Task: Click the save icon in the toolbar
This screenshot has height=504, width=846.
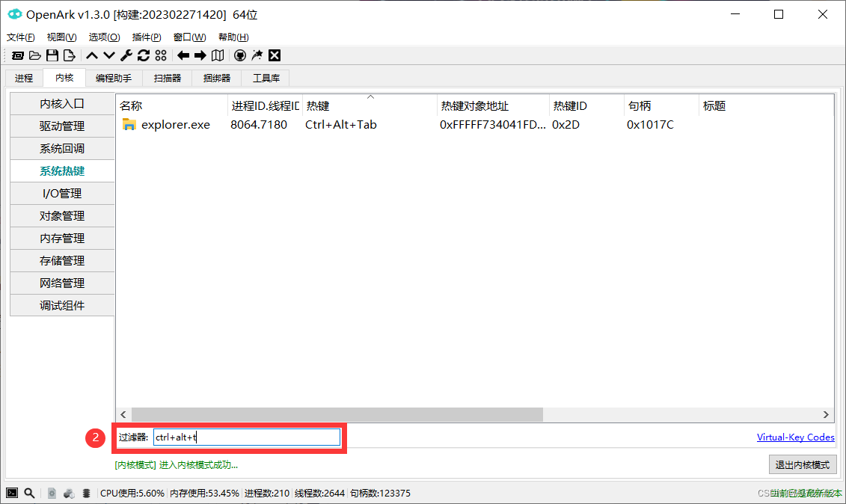Action: [x=52, y=55]
